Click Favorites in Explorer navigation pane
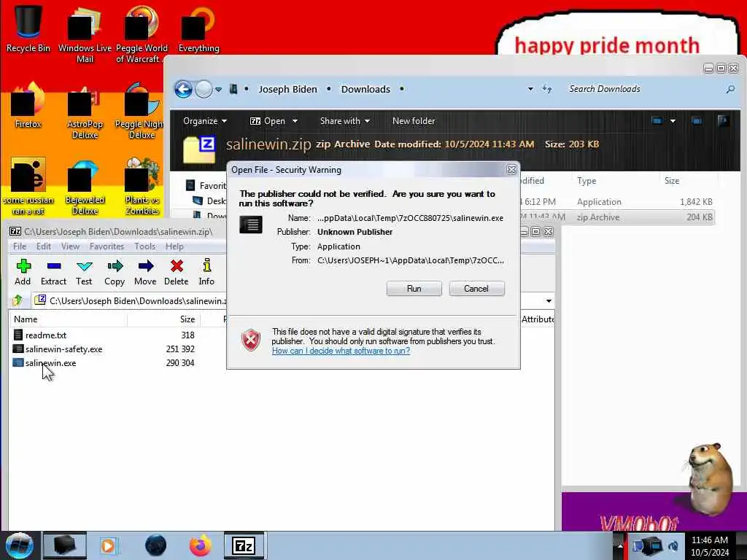 (206, 186)
